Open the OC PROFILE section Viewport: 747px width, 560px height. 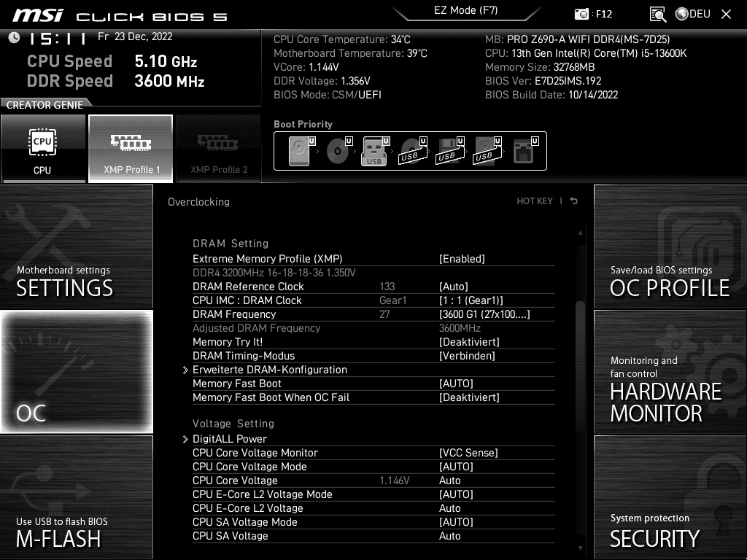pos(670,246)
